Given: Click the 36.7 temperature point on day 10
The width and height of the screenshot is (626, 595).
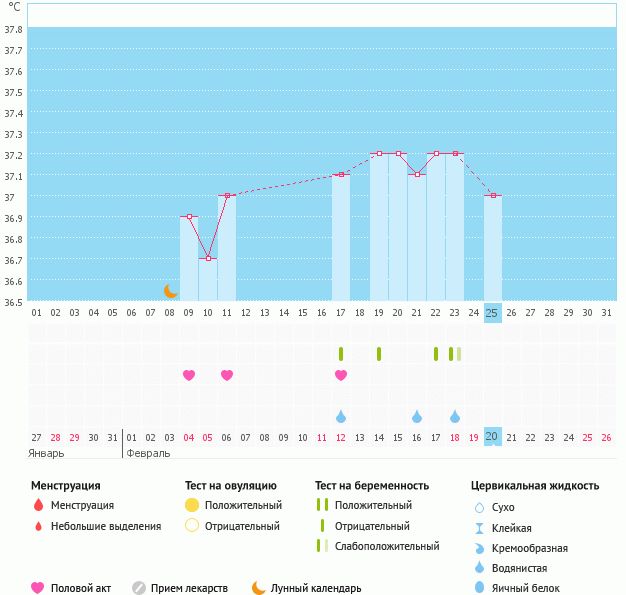Looking at the screenshot, I should pos(208,259).
